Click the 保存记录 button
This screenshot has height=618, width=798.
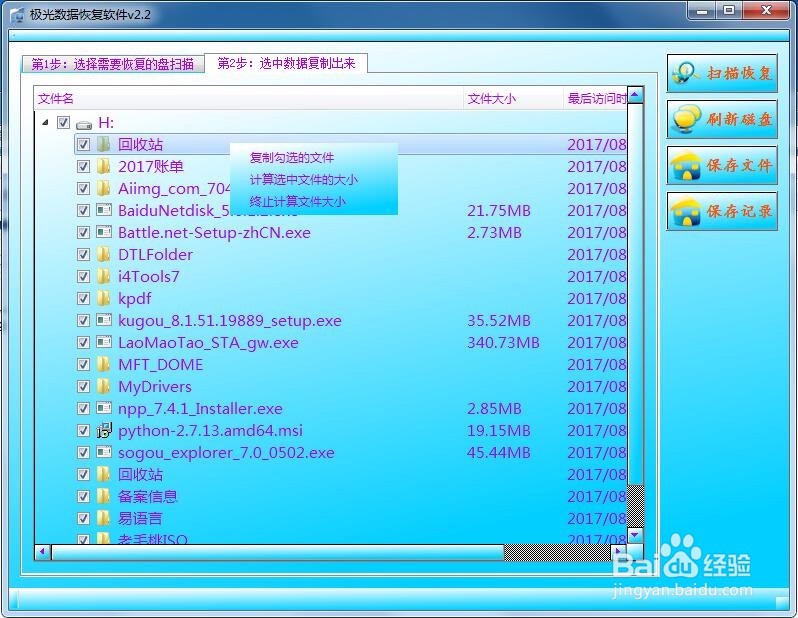[722, 211]
